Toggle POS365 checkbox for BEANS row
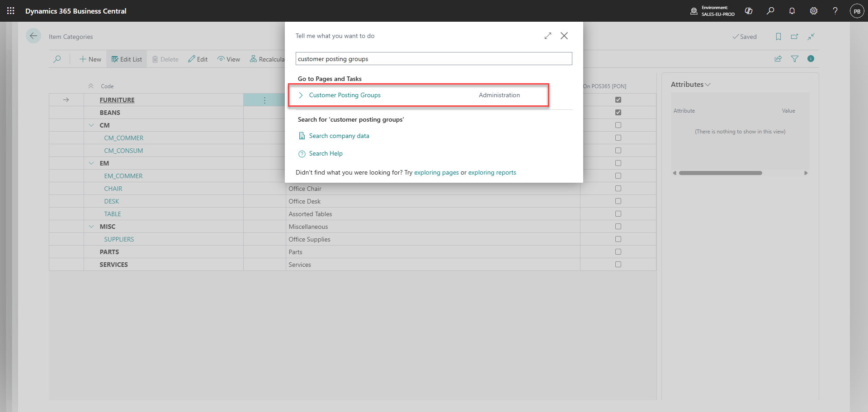Image resolution: width=868 pixels, height=412 pixels. 618,113
